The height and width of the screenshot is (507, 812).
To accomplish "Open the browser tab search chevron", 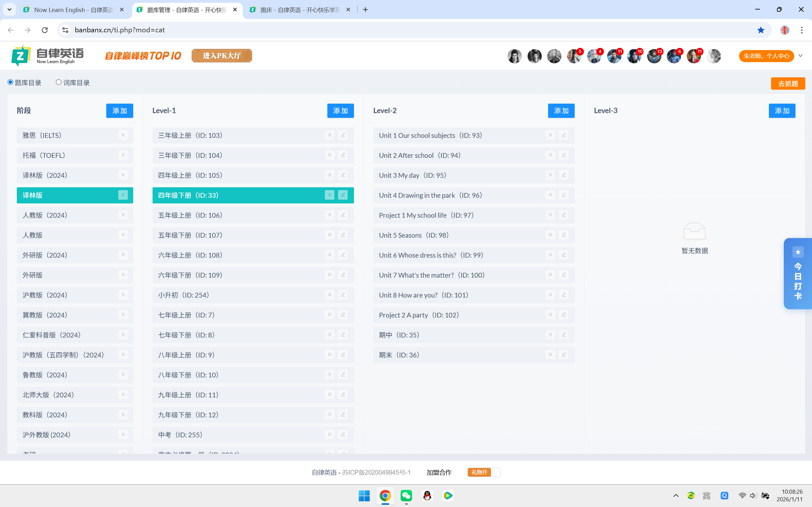I will coord(10,10).
